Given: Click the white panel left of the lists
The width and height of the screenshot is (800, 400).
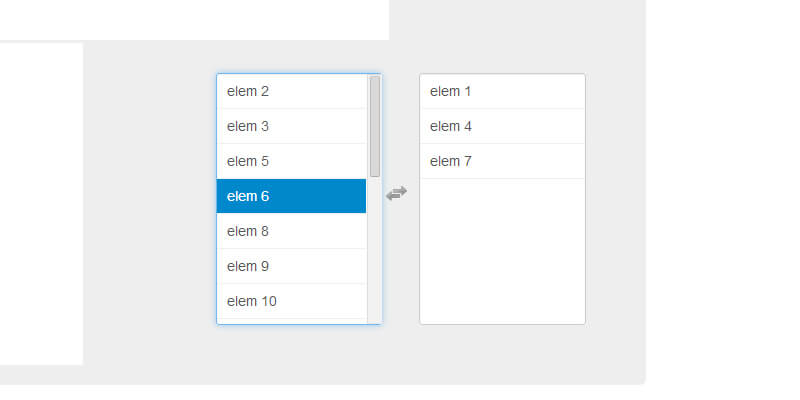Looking at the screenshot, I should point(40,200).
